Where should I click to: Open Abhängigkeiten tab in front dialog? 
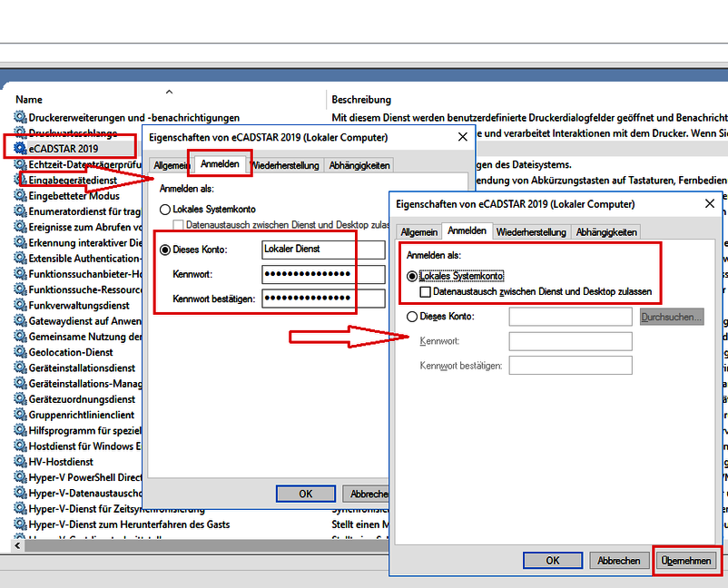[x=606, y=232]
